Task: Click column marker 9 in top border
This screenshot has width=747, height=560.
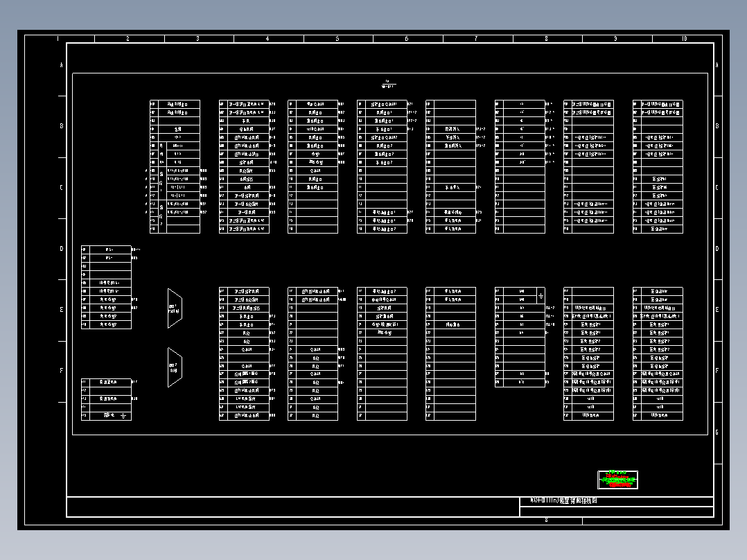Action: point(616,39)
